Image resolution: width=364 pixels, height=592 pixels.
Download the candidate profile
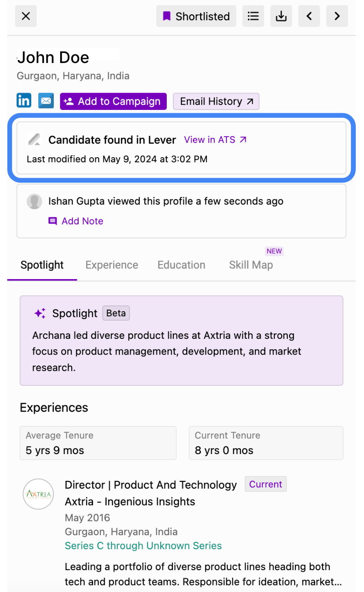(x=281, y=16)
